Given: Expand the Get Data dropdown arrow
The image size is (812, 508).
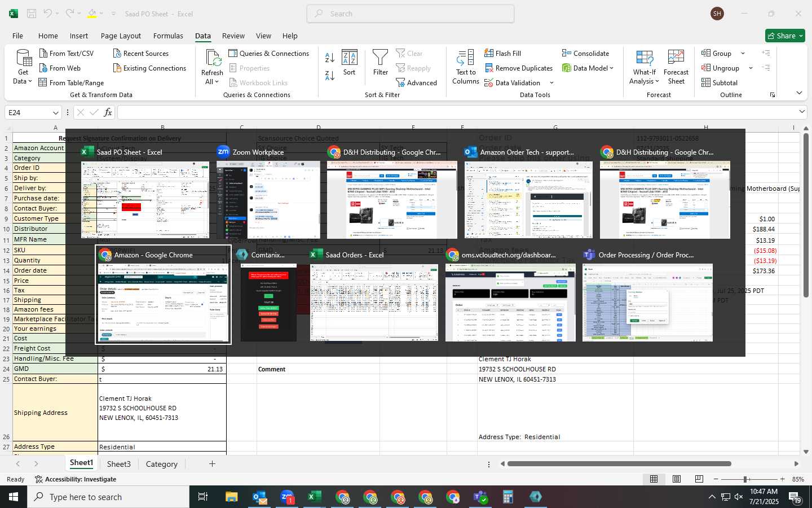Looking at the screenshot, I should pos(30,82).
